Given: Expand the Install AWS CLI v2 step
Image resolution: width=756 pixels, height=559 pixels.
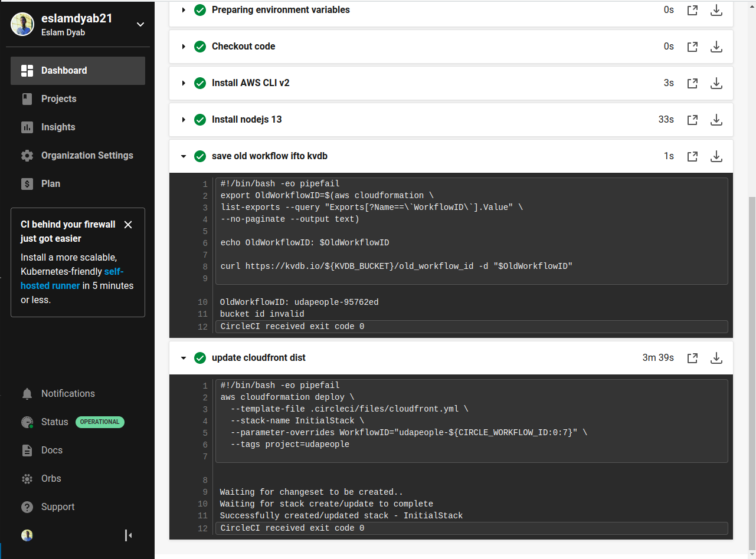Looking at the screenshot, I should [184, 83].
